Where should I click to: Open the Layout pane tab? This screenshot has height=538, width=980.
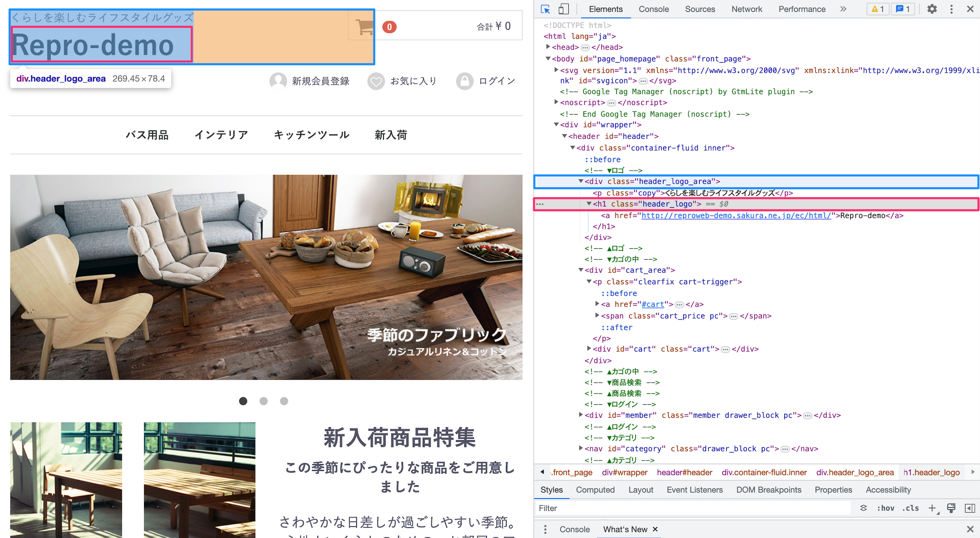(x=641, y=490)
